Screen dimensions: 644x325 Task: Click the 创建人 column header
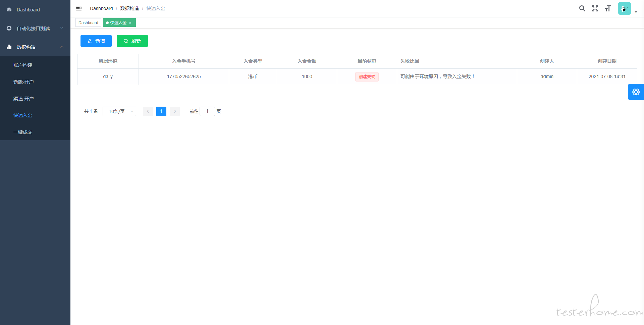tap(547, 61)
